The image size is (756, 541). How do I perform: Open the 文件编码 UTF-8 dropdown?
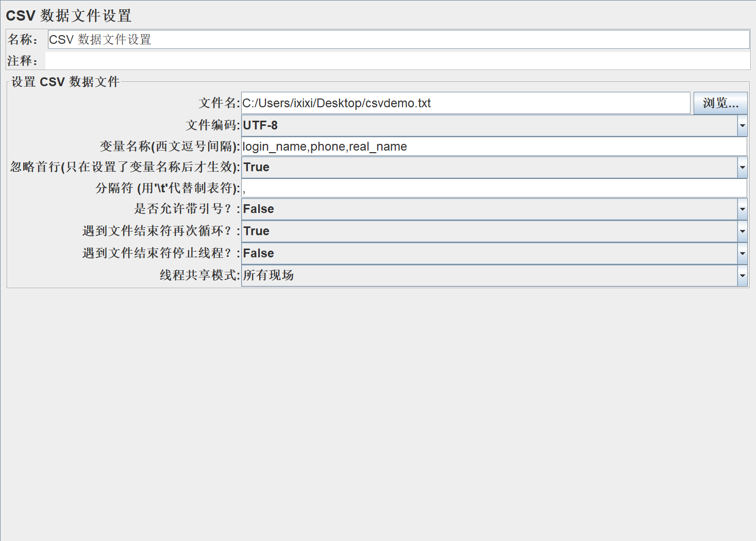tap(494, 125)
